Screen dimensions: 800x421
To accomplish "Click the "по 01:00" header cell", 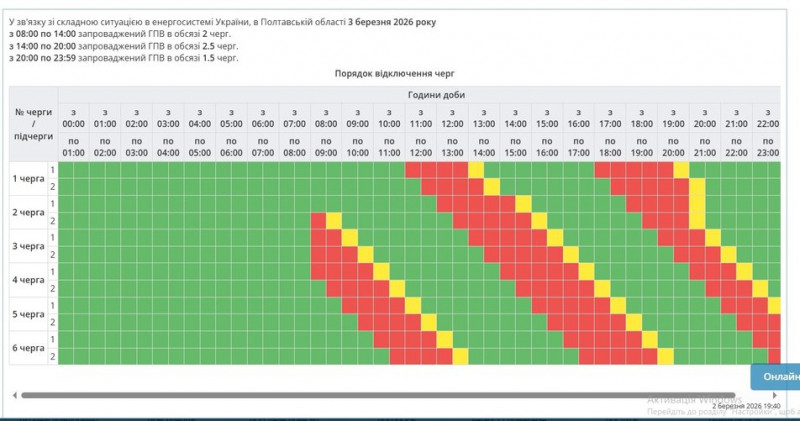I will [74, 146].
